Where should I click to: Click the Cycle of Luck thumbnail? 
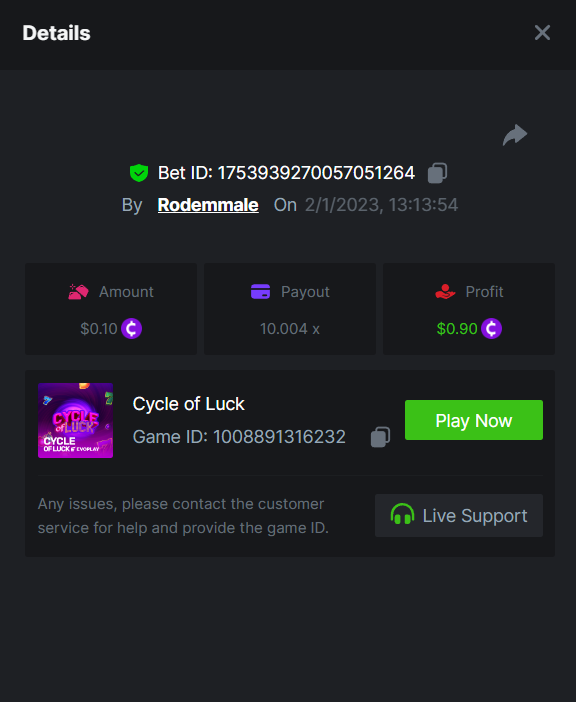[76, 420]
